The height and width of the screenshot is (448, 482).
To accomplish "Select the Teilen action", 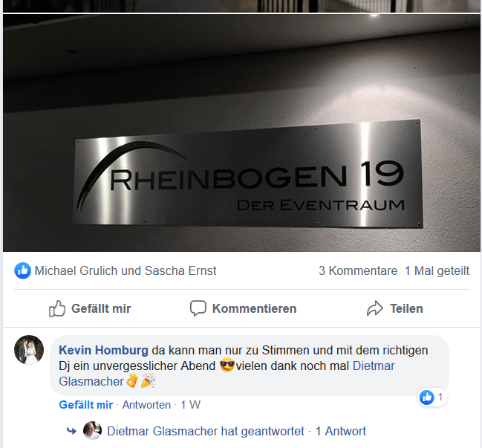I will click(x=394, y=308).
